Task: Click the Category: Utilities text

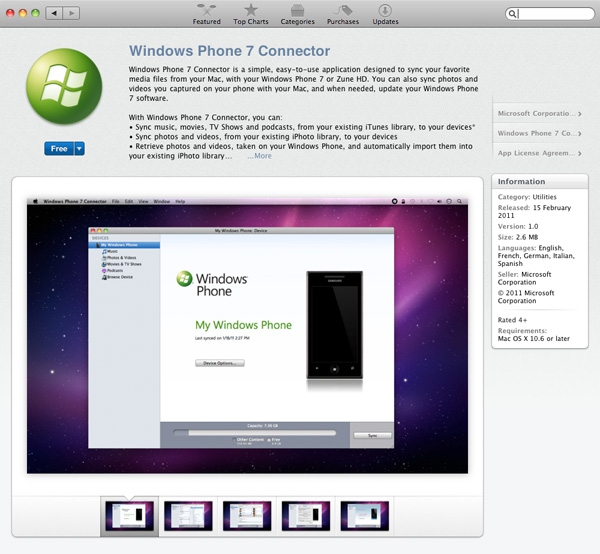Action: 527,197
